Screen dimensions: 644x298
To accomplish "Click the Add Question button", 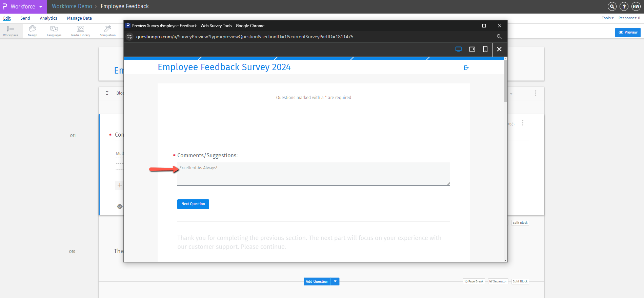I will coord(317,281).
